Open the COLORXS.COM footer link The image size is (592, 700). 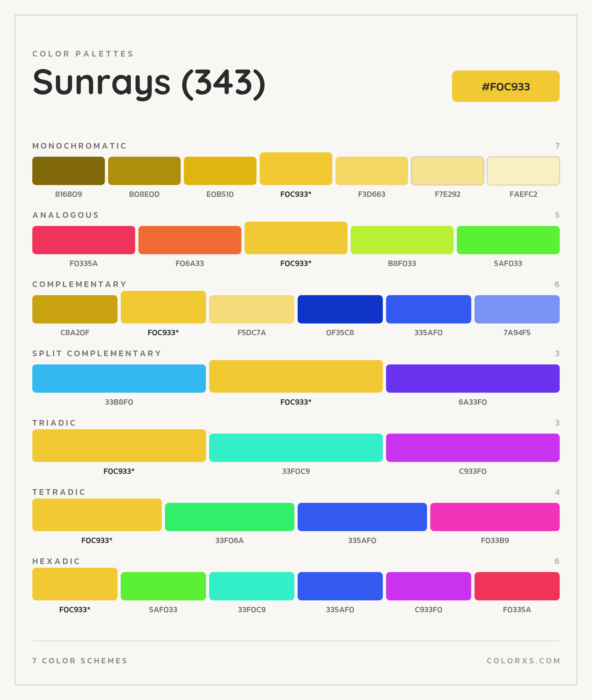pyautogui.click(x=523, y=661)
